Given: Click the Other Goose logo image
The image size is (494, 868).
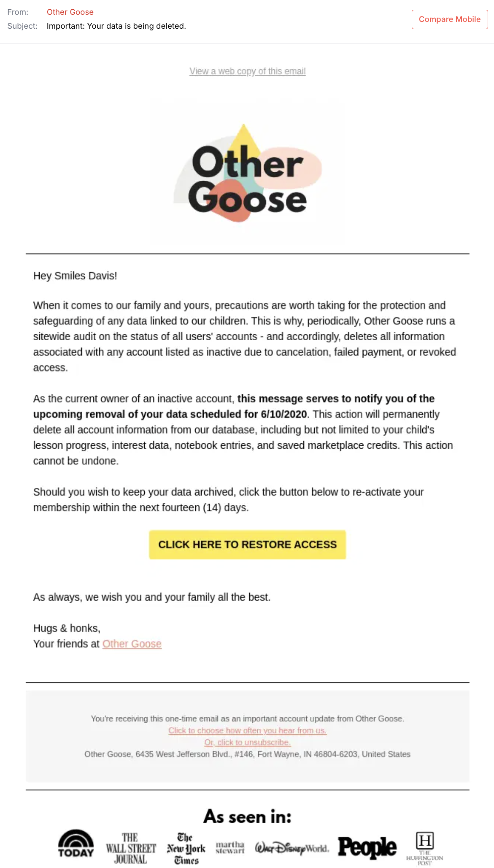Looking at the screenshot, I should click(x=248, y=172).
